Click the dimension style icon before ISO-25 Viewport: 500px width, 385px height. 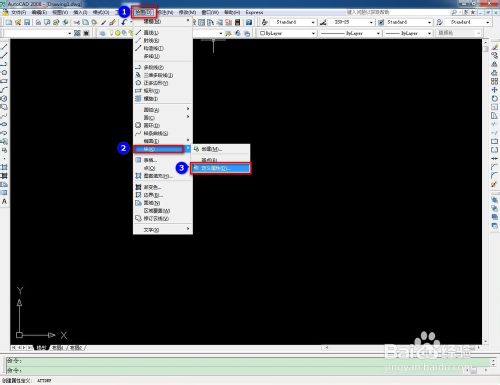coord(323,22)
